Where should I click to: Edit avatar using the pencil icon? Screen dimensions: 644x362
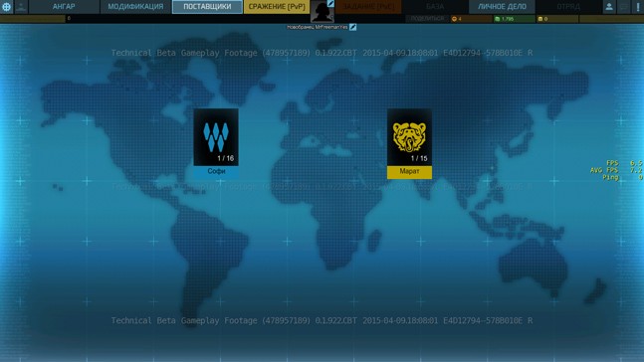(x=330, y=4)
